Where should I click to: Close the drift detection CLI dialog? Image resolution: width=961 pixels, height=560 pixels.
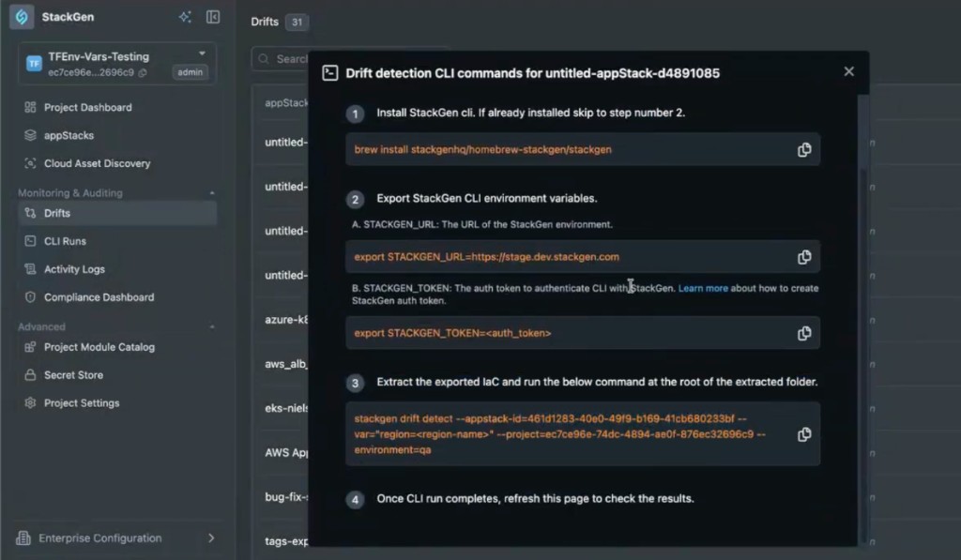click(x=848, y=71)
